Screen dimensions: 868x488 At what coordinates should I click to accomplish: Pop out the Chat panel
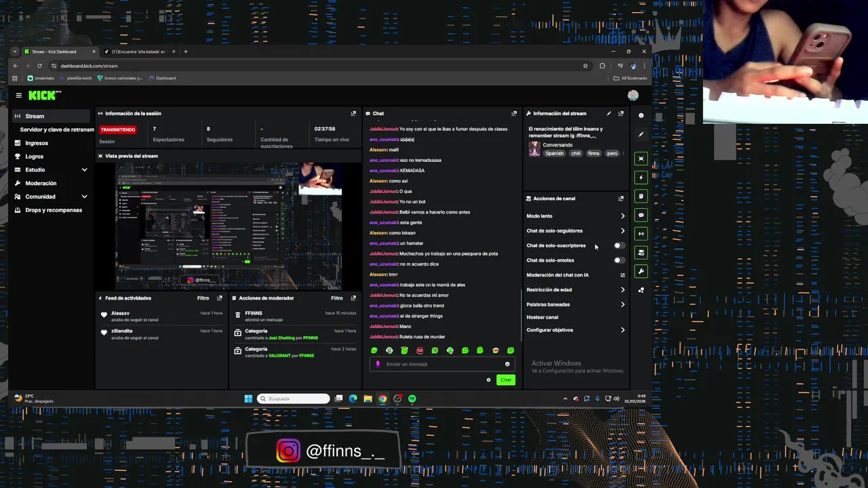pyautogui.click(x=514, y=113)
